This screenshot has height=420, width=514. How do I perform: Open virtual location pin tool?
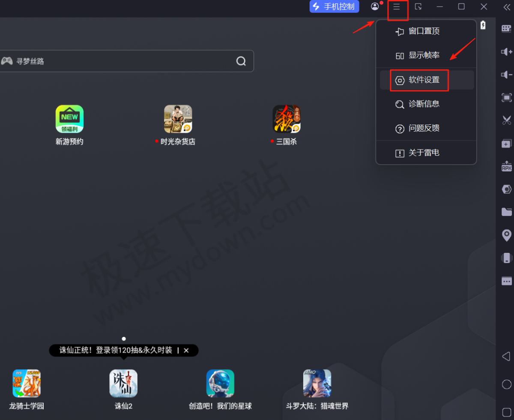click(506, 235)
